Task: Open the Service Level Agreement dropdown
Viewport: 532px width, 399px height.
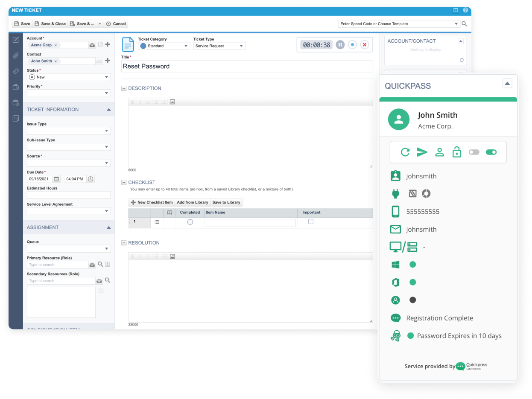Action: click(69, 211)
